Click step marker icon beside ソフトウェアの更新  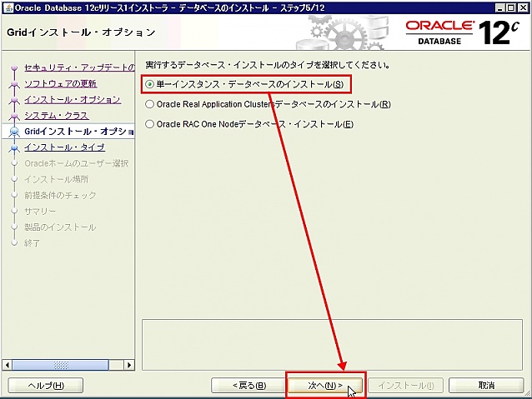(x=14, y=84)
